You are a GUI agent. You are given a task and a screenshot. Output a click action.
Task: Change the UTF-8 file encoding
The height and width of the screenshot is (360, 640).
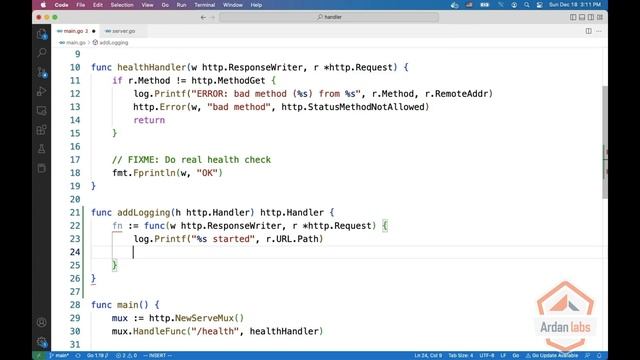tap(487, 356)
